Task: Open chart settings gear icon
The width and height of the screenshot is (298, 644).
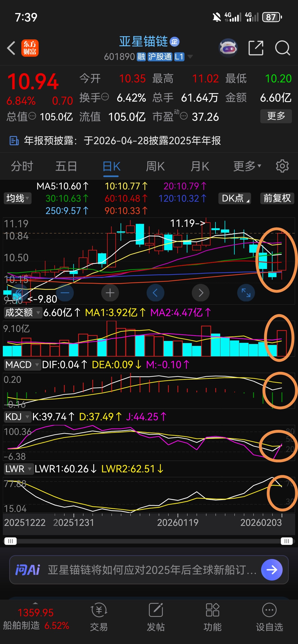Action: point(282,166)
